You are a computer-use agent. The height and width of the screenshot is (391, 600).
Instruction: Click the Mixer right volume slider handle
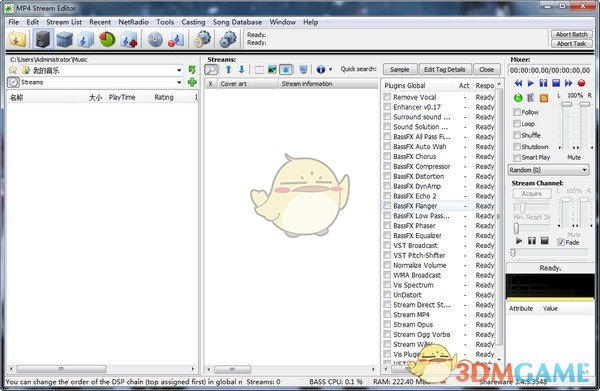[x=584, y=104]
